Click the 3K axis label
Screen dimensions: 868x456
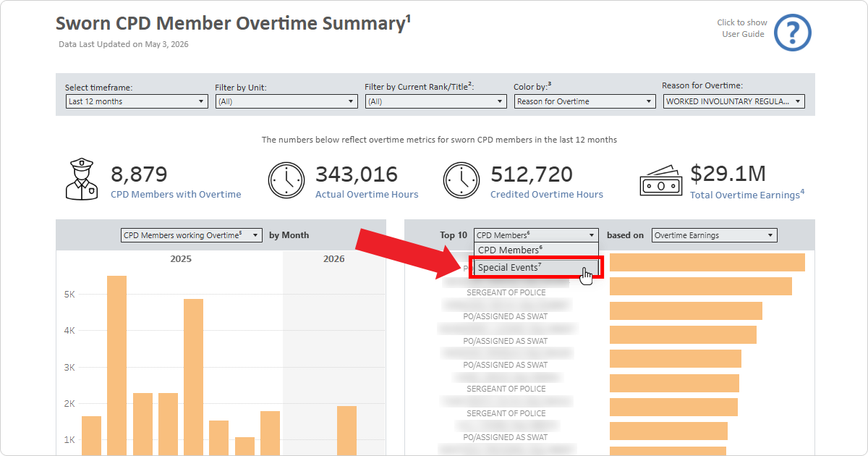pyautogui.click(x=69, y=367)
